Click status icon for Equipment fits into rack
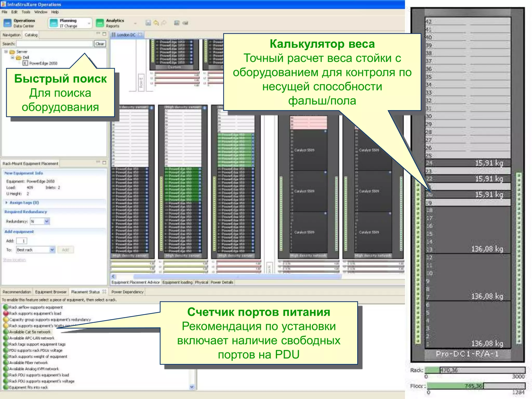 [6, 387]
